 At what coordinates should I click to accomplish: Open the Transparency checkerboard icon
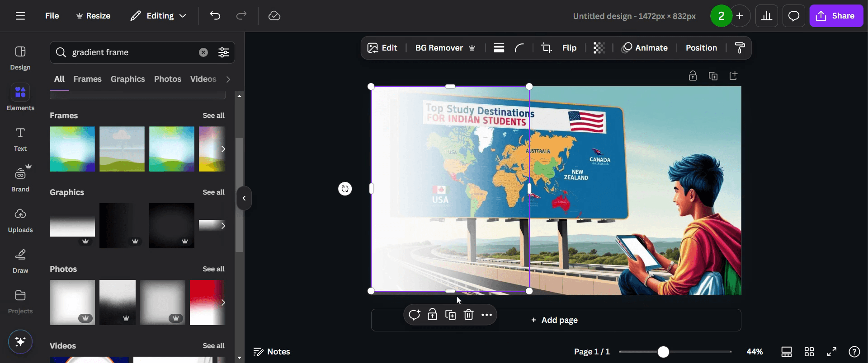[x=599, y=48]
